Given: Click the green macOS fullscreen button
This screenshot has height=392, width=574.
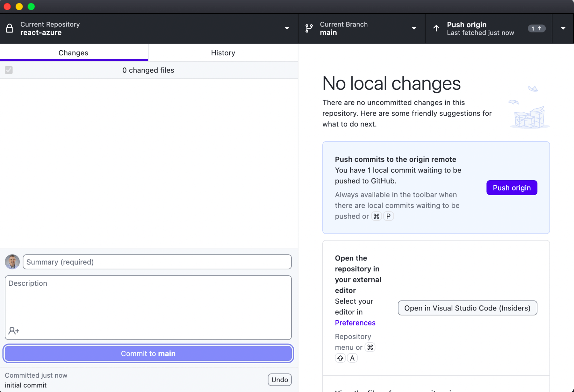Looking at the screenshot, I should [31, 7].
